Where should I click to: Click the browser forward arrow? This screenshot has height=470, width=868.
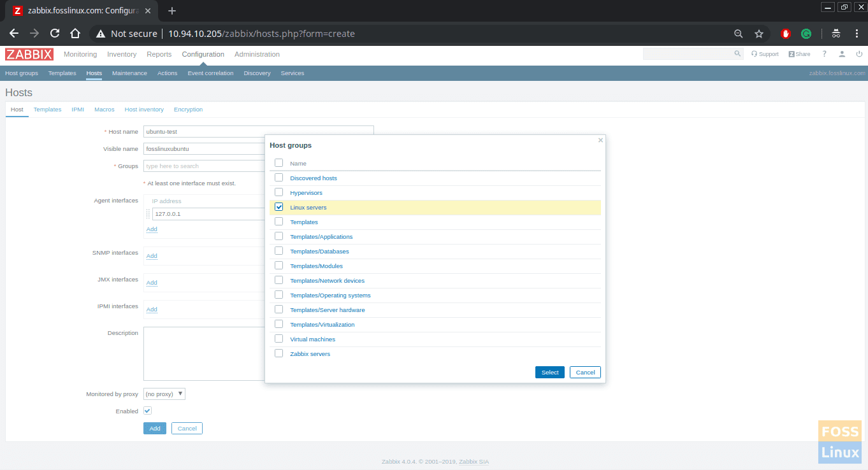(x=34, y=34)
